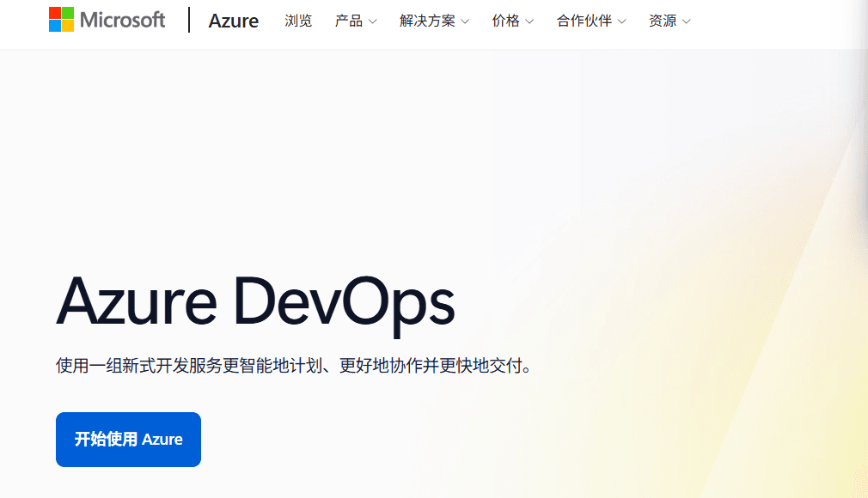Click the 开始使用 Azure button
Viewport: 868px width, 498px height.
(128, 440)
